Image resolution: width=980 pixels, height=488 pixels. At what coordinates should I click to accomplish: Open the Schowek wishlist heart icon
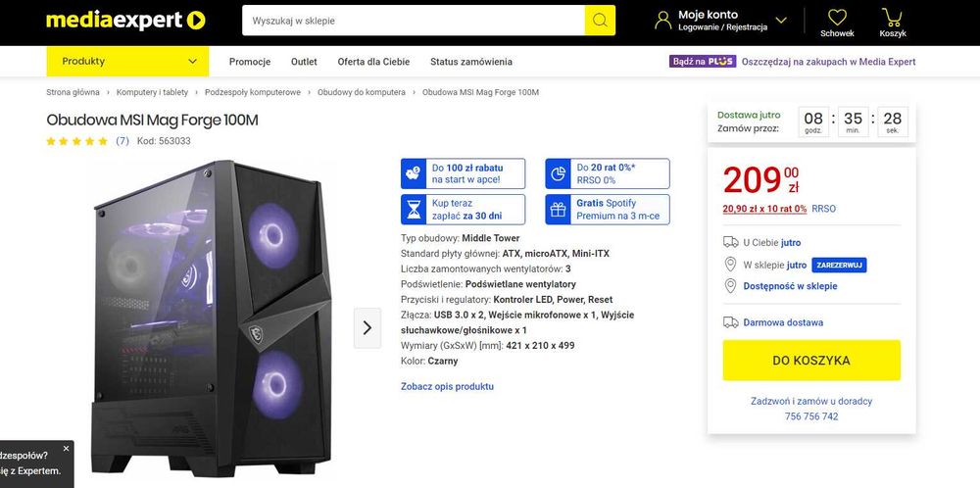point(837,18)
